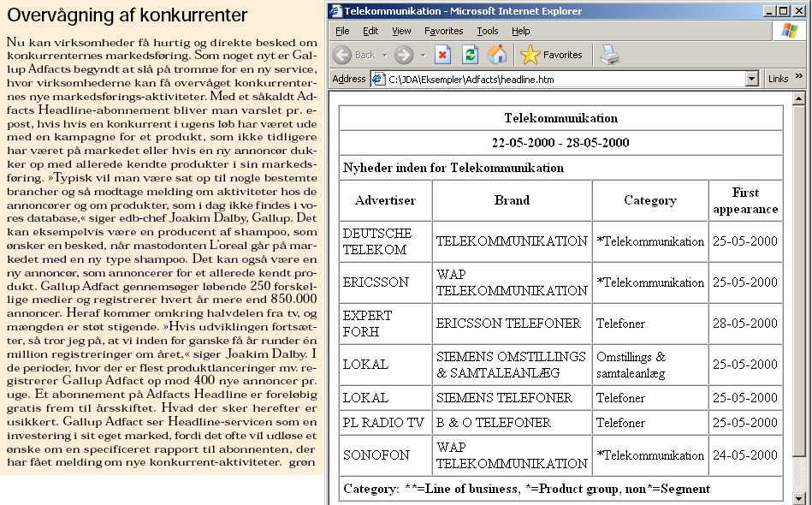Click the Advertiser column header
The width and height of the screenshot is (812, 505).
pyautogui.click(x=385, y=200)
